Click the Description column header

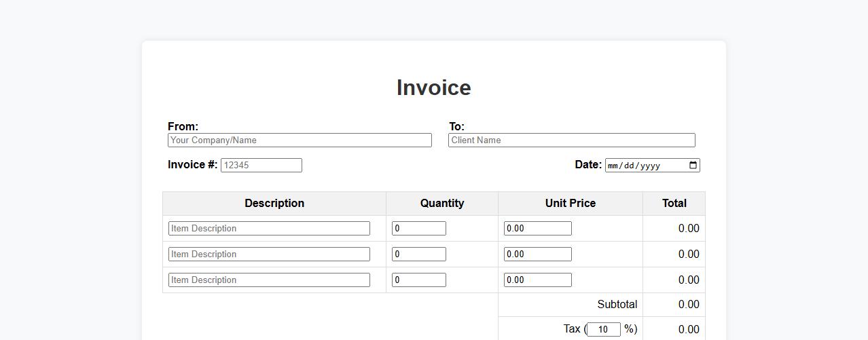click(x=274, y=204)
